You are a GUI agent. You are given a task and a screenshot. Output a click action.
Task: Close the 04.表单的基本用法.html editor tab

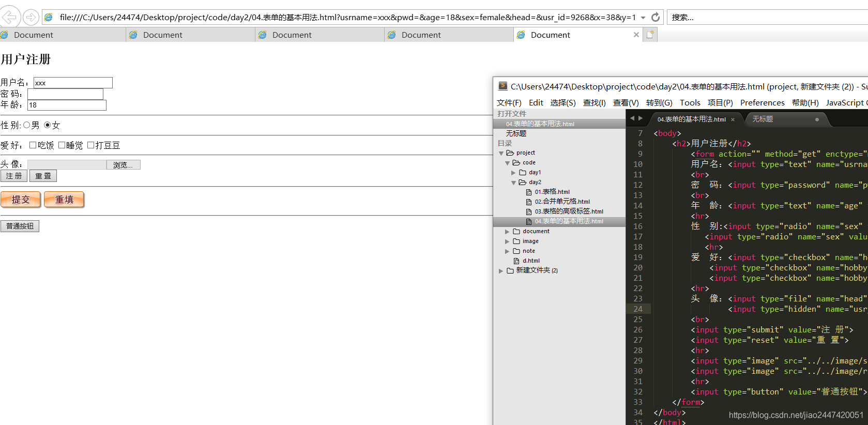(733, 119)
